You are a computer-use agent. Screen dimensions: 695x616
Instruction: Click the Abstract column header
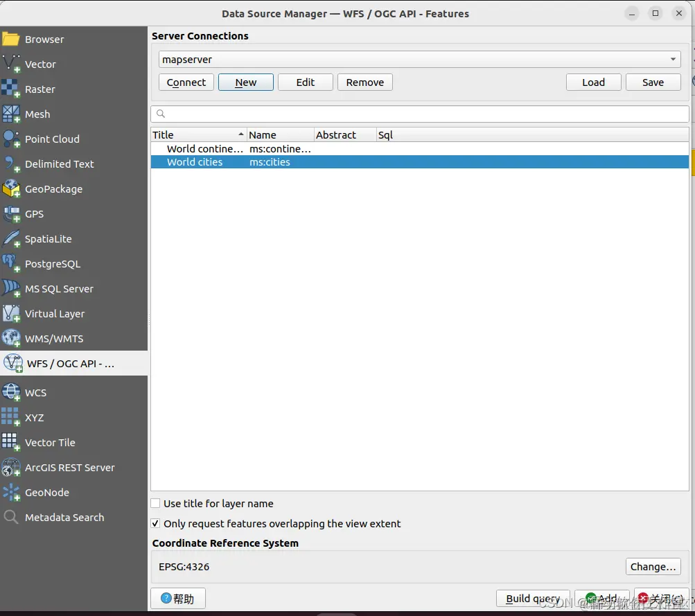coord(345,134)
